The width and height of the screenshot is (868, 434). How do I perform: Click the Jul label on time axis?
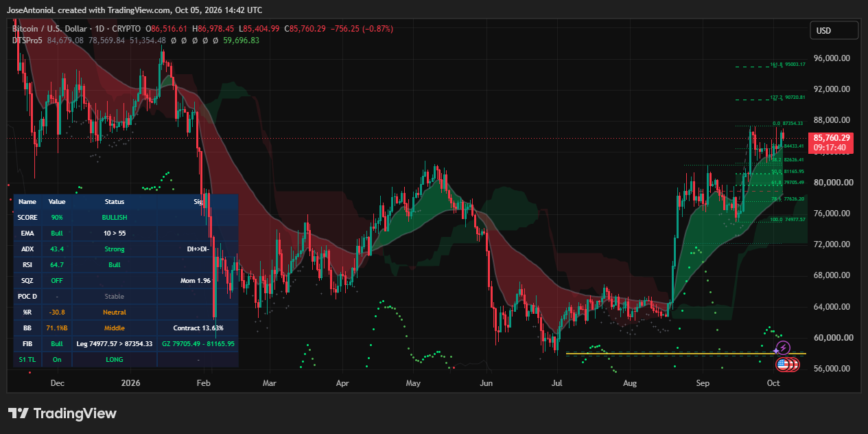(556, 383)
